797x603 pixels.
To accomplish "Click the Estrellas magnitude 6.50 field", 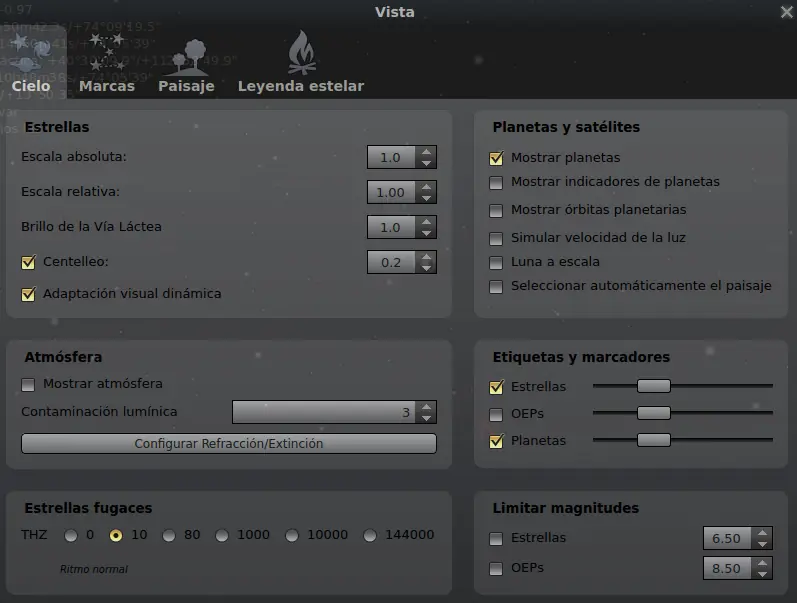I will pos(727,538).
